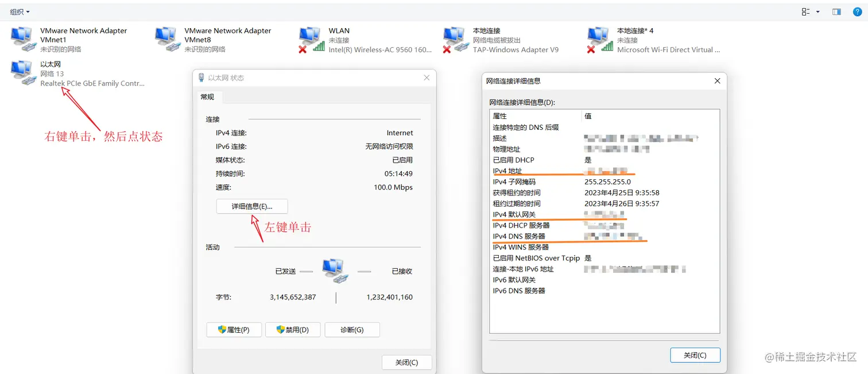This screenshot has height=374, width=868.
Task: Select the 已启用 NetBIOS over Tcpip row
Action: pos(604,258)
